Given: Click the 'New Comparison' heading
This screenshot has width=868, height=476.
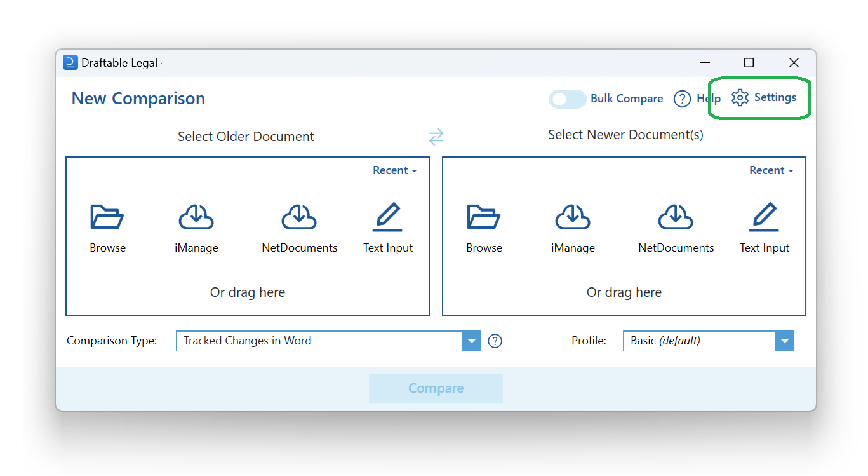Looking at the screenshot, I should [138, 99].
